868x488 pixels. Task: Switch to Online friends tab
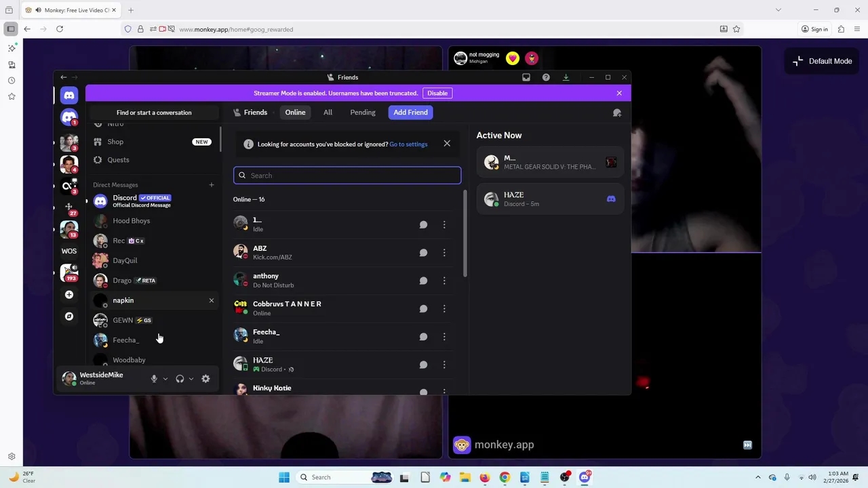tap(295, 113)
